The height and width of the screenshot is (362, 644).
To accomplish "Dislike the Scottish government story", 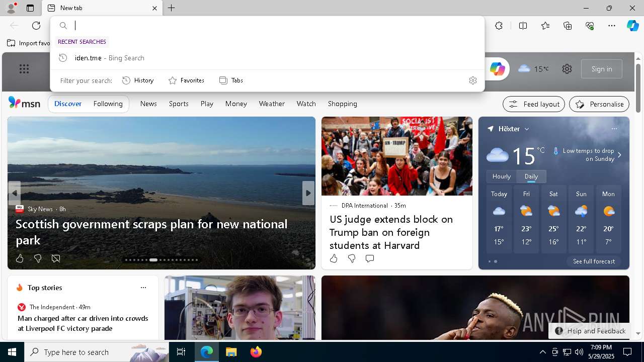I will tap(38, 258).
